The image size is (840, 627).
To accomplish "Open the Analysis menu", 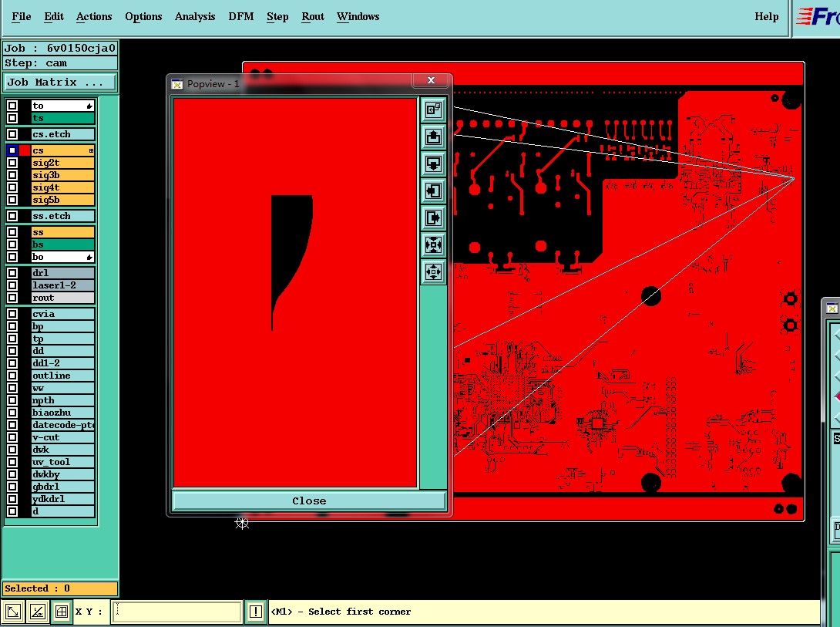I will (195, 17).
